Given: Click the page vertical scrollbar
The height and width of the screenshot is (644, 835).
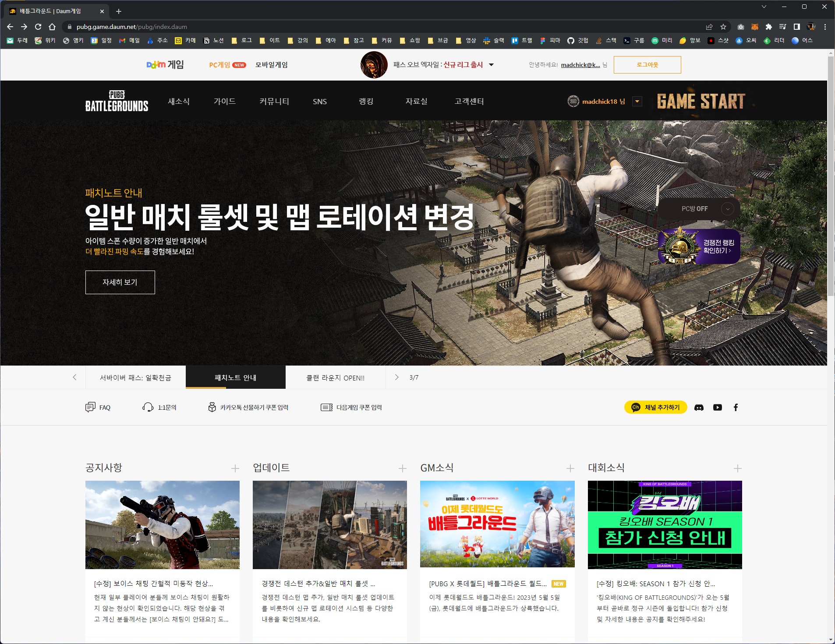Looking at the screenshot, I should [x=831, y=175].
